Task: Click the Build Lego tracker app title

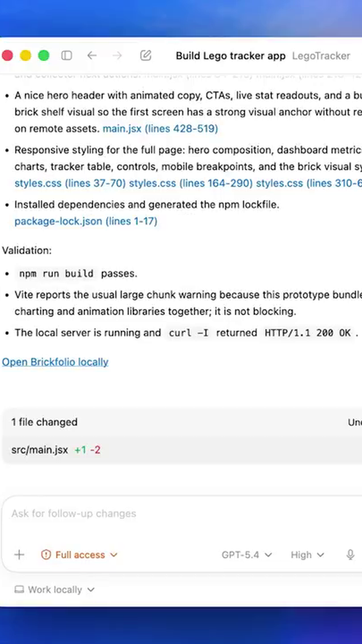Action: 231,56
